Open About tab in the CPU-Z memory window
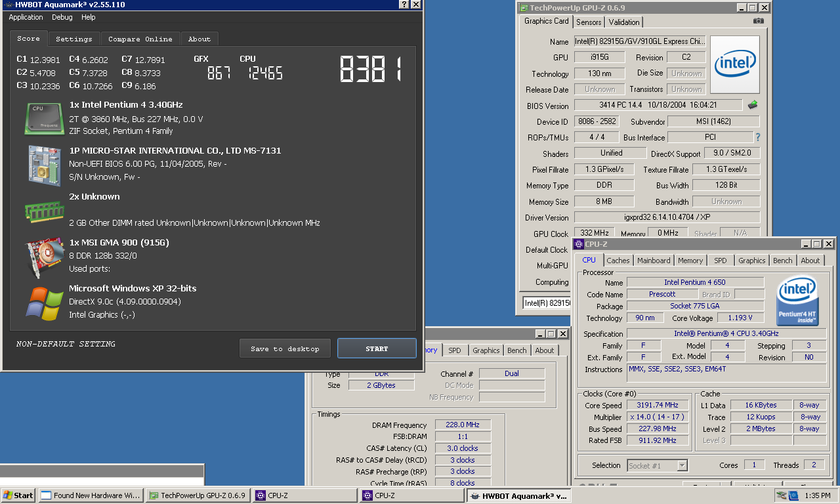This screenshot has height=504, width=840. point(544,350)
